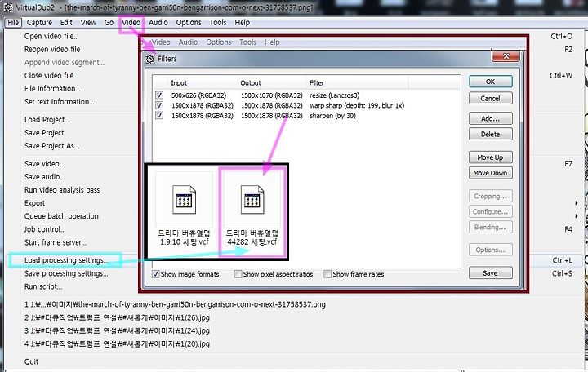Click the Delete filter button
588x372 pixels.
click(491, 134)
